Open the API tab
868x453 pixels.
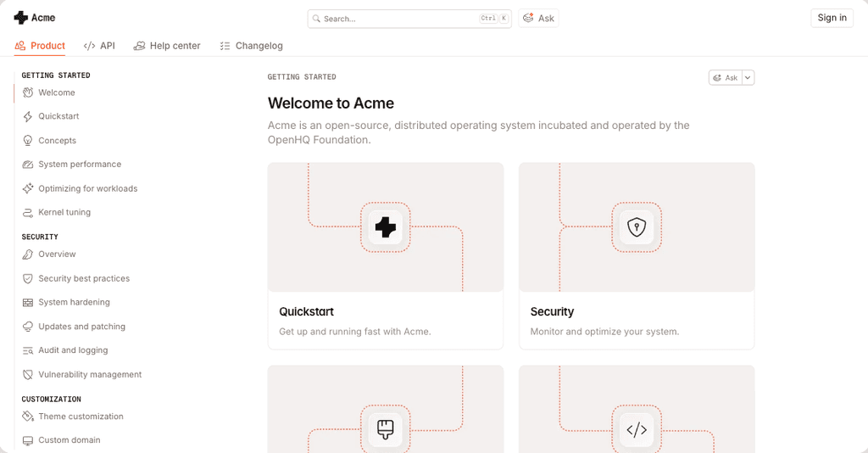coord(99,46)
